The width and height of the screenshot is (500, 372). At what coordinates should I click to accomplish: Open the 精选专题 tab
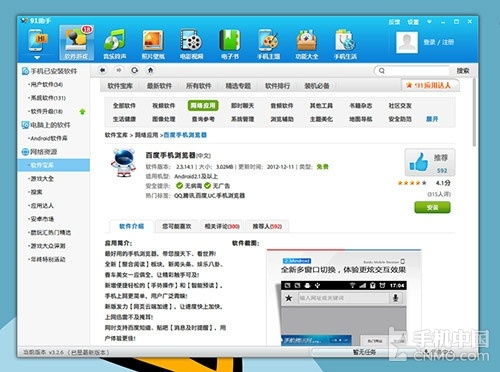point(238,86)
